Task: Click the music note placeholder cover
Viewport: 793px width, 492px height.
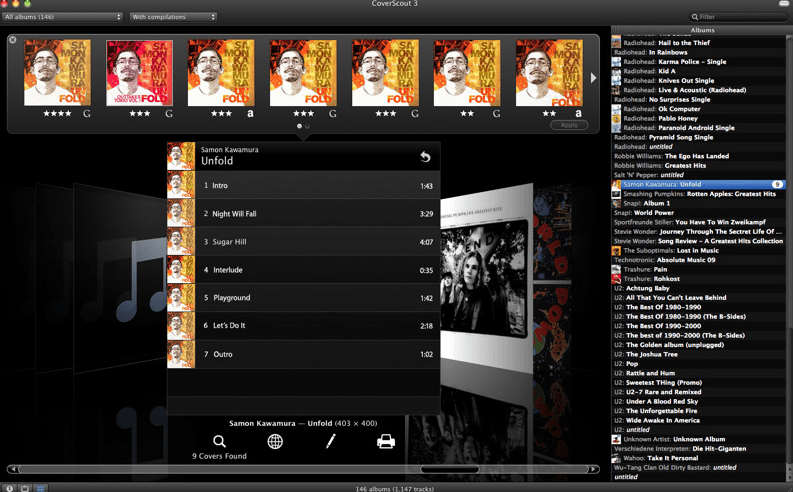Action: pyautogui.click(x=121, y=276)
